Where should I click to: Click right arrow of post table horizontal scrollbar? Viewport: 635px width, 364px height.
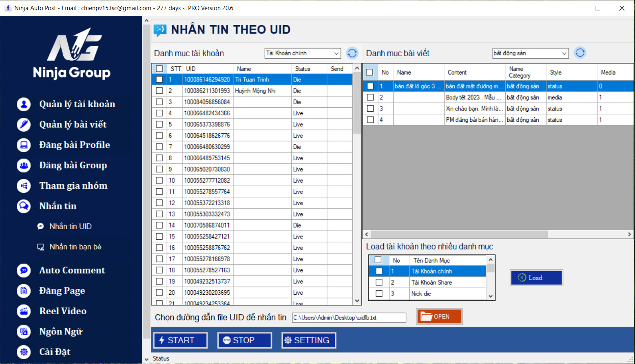pyautogui.click(x=629, y=234)
